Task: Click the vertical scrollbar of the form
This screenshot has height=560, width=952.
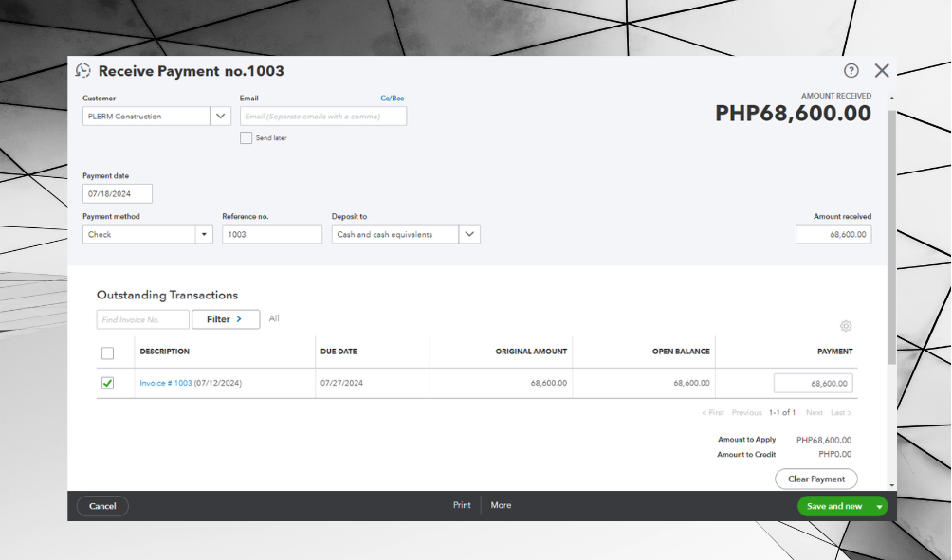Action: (892, 237)
